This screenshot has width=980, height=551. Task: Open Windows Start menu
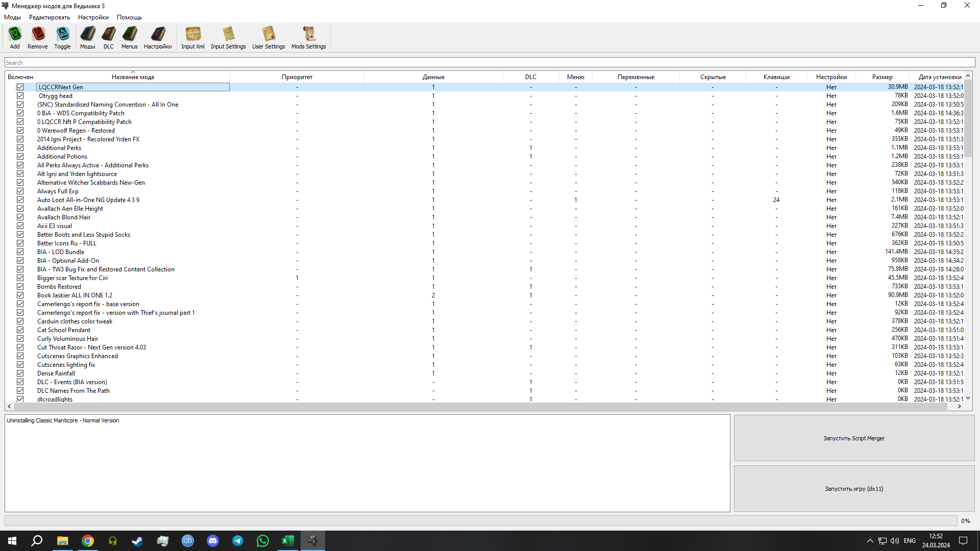12,541
